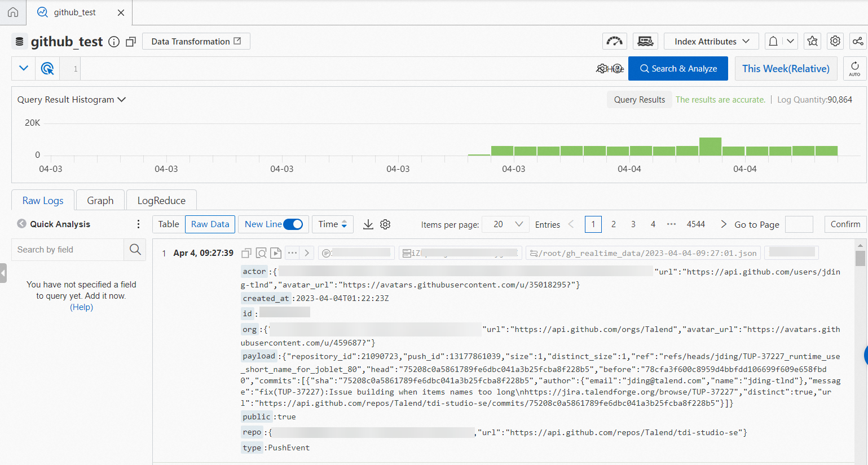This screenshot has height=465, width=868.
Task: Click the Search by field input
Action: [68, 249]
